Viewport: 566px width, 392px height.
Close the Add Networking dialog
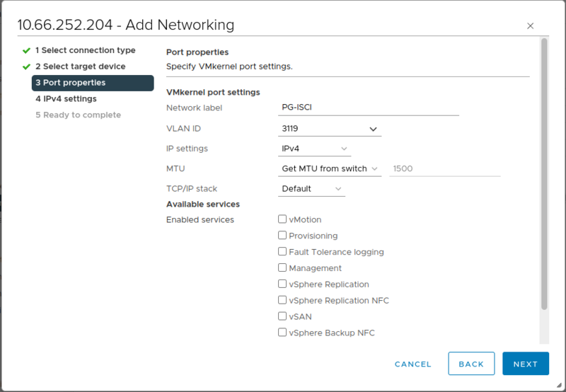coord(531,26)
